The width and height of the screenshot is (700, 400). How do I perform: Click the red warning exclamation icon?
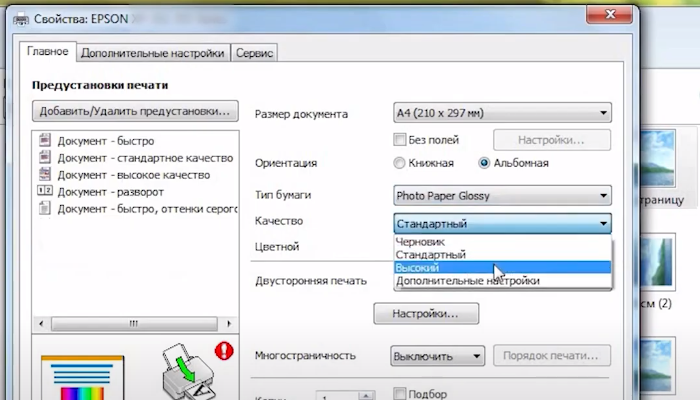[224, 351]
